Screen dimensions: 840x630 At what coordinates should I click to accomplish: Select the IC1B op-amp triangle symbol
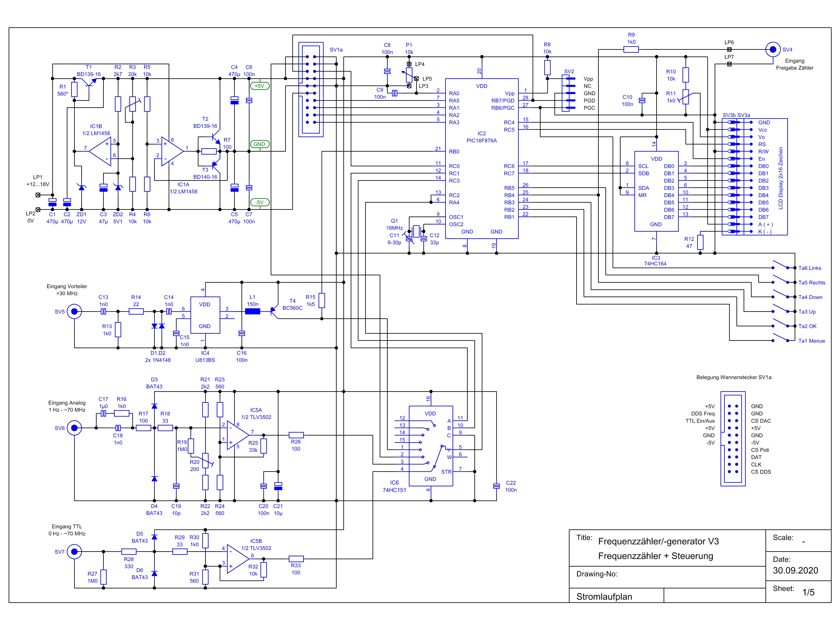(x=100, y=152)
